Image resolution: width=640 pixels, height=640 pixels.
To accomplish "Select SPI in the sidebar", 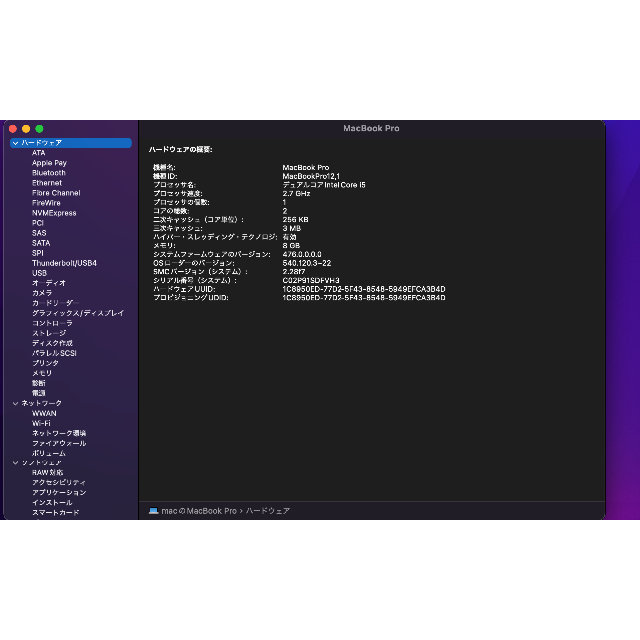I will (38, 253).
